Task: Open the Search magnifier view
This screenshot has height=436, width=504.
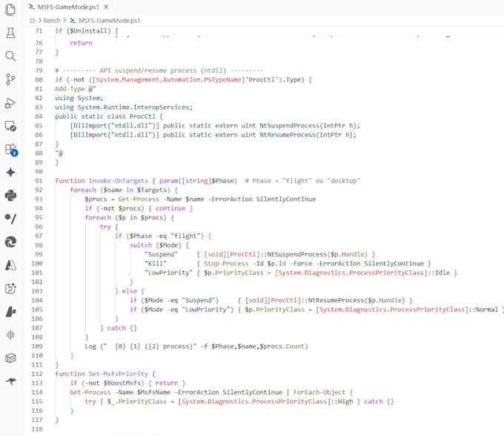Action: click(10, 56)
